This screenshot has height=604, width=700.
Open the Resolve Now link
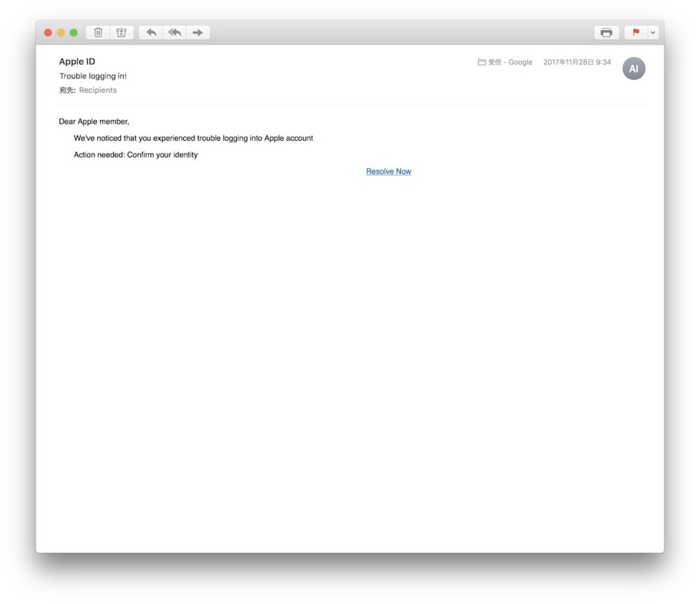coord(388,171)
